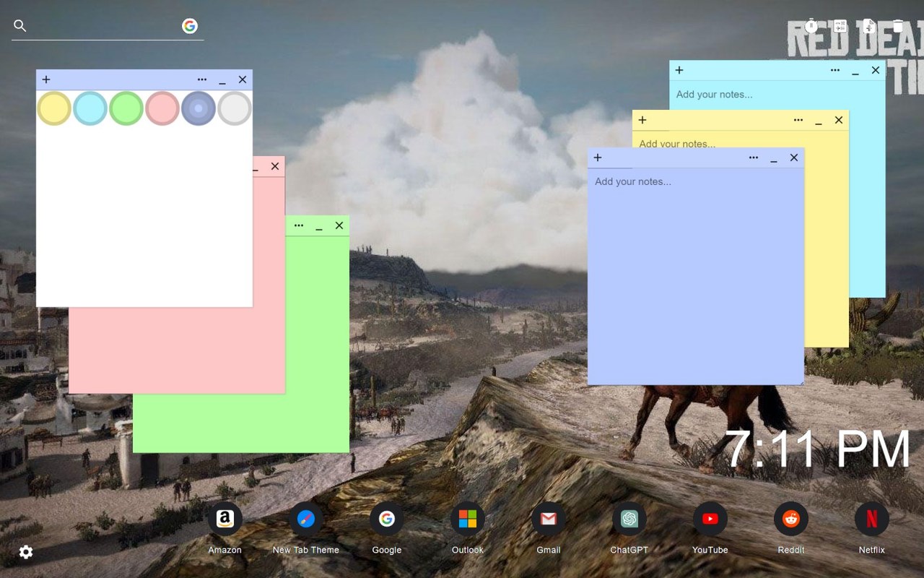This screenshot has width=924, height=578.
Task: Pick the selected blue-purple color swatch
Action: [199, 108]
